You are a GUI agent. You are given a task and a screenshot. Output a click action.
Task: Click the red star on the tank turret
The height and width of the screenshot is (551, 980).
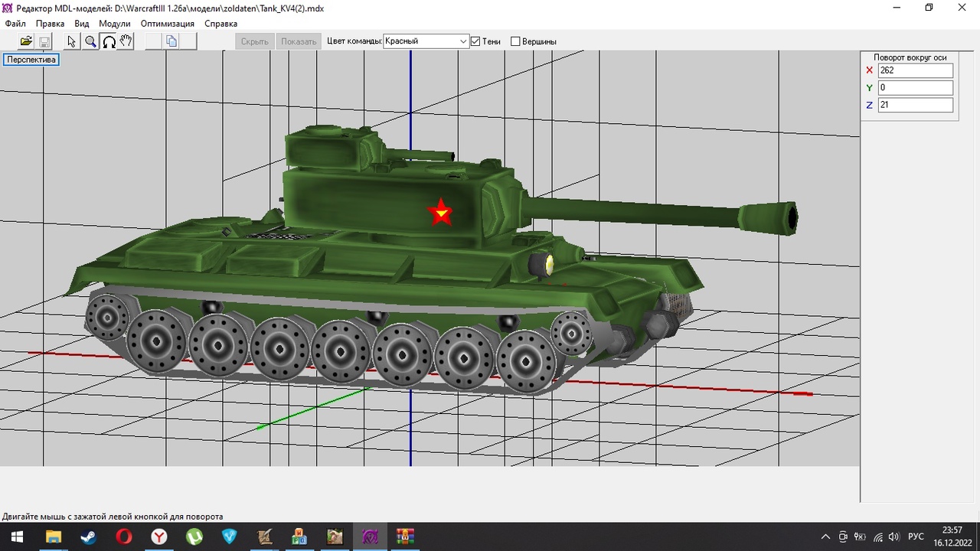(x=440, y=213)
